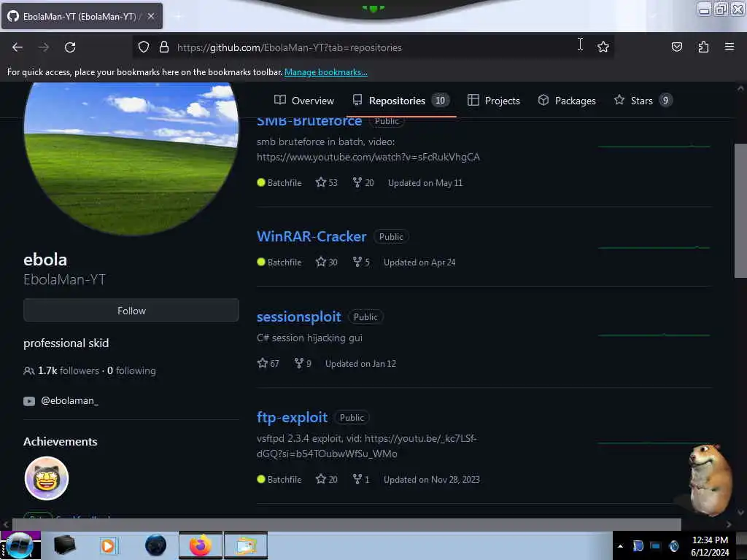
Task: Click the vertical page scrollbar thumb
Action: coord(740,210)
